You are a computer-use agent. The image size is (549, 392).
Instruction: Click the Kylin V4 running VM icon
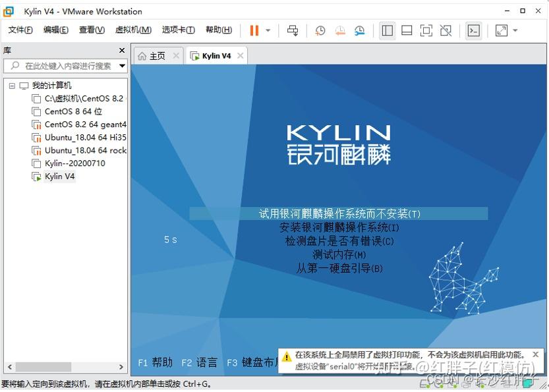(x=36, y=177)
